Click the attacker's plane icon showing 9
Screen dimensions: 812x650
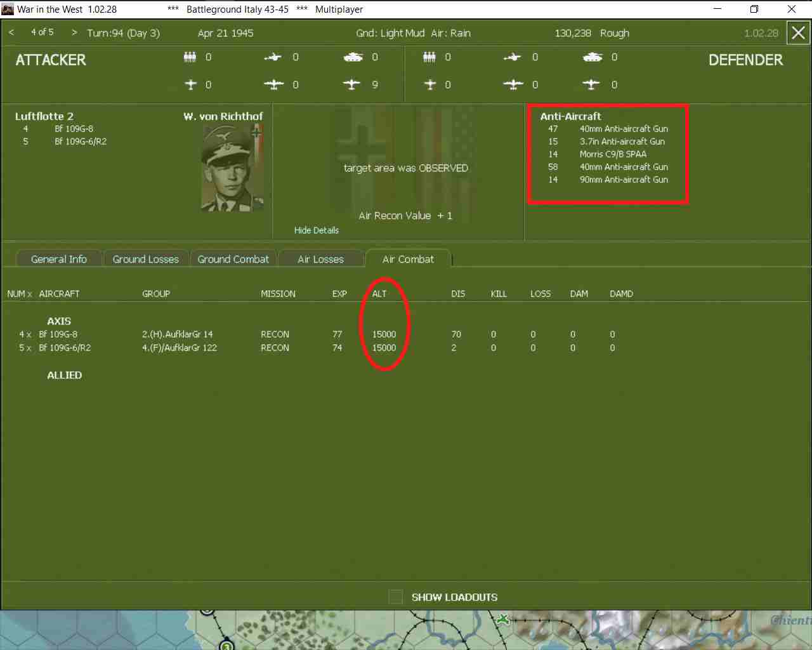(351, 84)
